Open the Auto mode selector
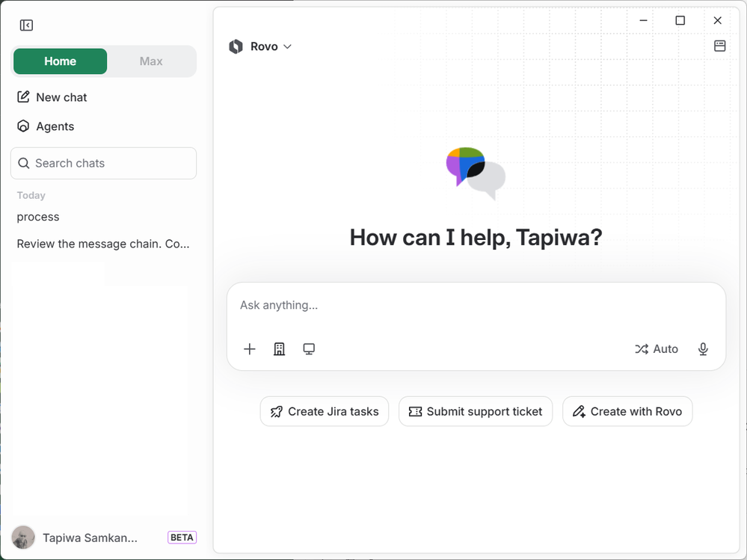This screenshot has width=747, height=560. click(657, 349)
